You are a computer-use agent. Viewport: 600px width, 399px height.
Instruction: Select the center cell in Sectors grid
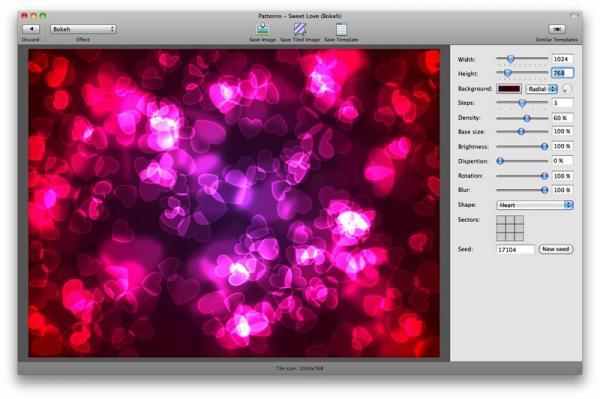tap(510, 228)
